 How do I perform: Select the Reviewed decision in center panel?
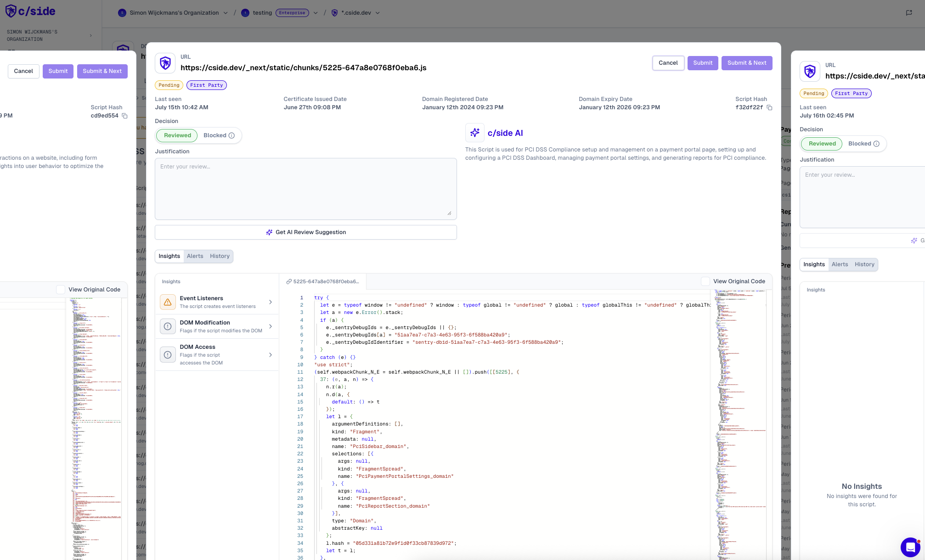(177, 135)
